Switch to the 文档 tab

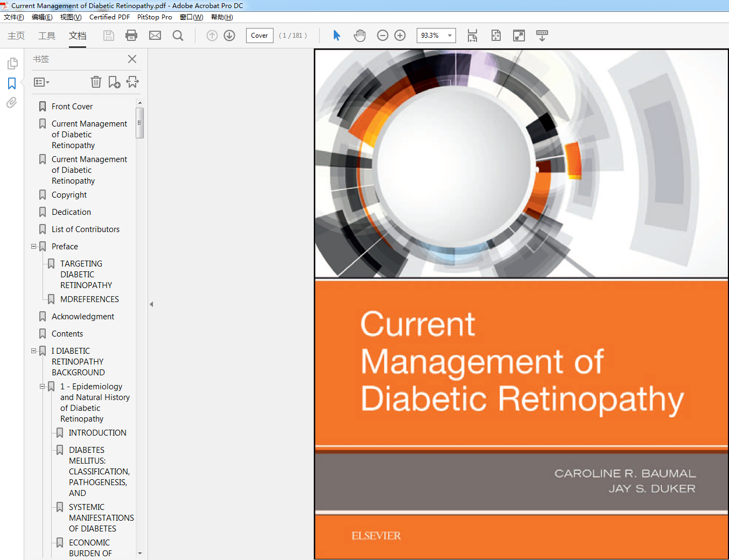pyautogui.click(x=78, y=36)
